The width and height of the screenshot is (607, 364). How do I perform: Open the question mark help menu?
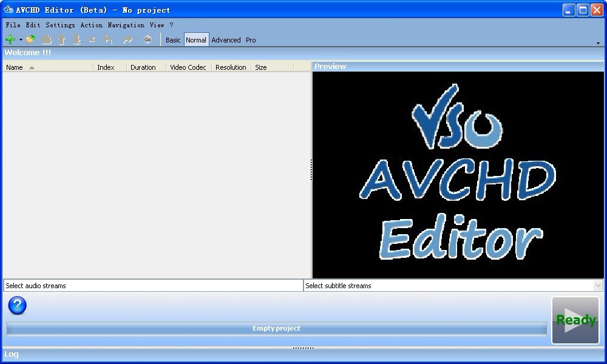click(172, 25)
